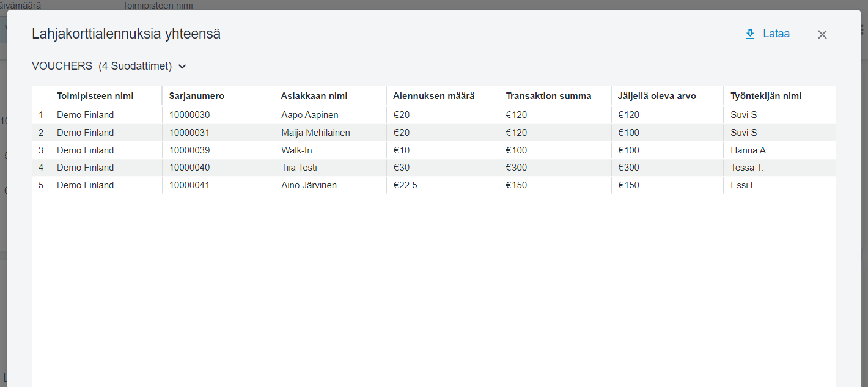Viewport: 868px width, 387px height.
Task: Open the VOUCHERS (4 Suodattimet) filter label
Action: (x=101, y=66)
